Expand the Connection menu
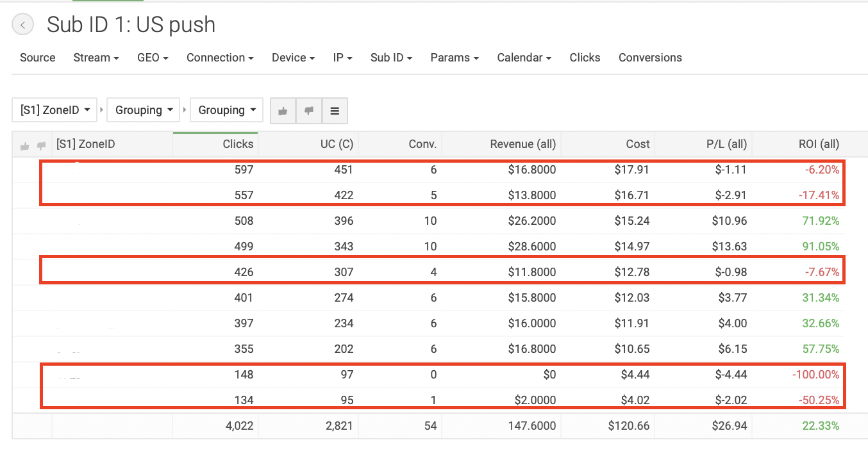 pyautogui.click(x=220, y=58)
